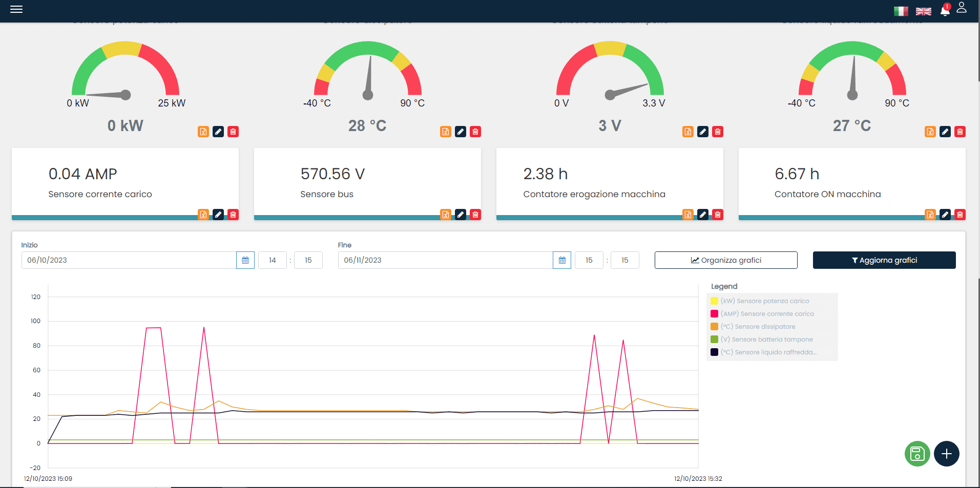
Task: Toggle Sensore batteria tampone legend series
Action: (762, 340)
